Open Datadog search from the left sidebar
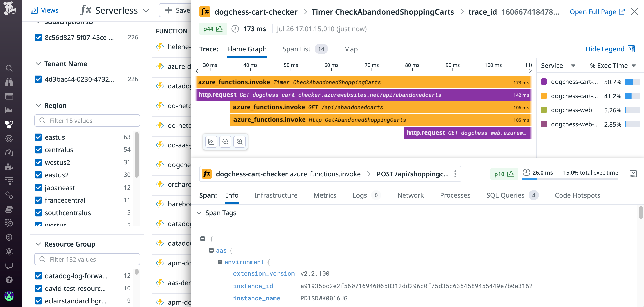 click(x=9, y=68)
